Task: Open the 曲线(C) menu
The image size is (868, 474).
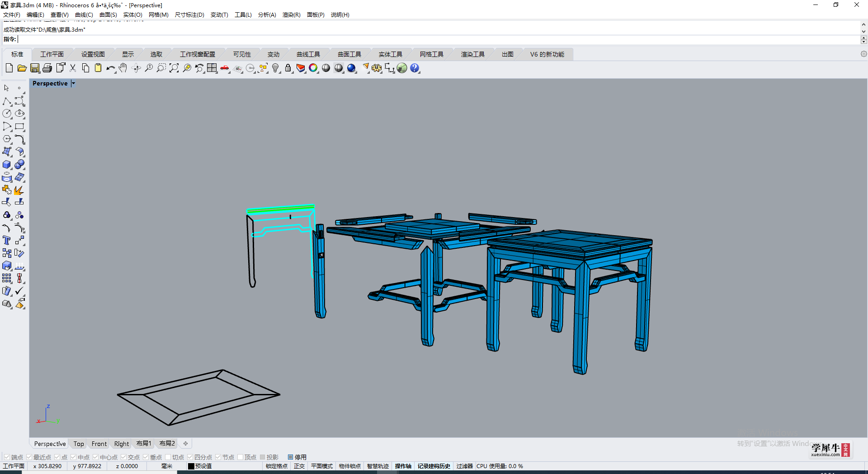Action: point(84,15)
